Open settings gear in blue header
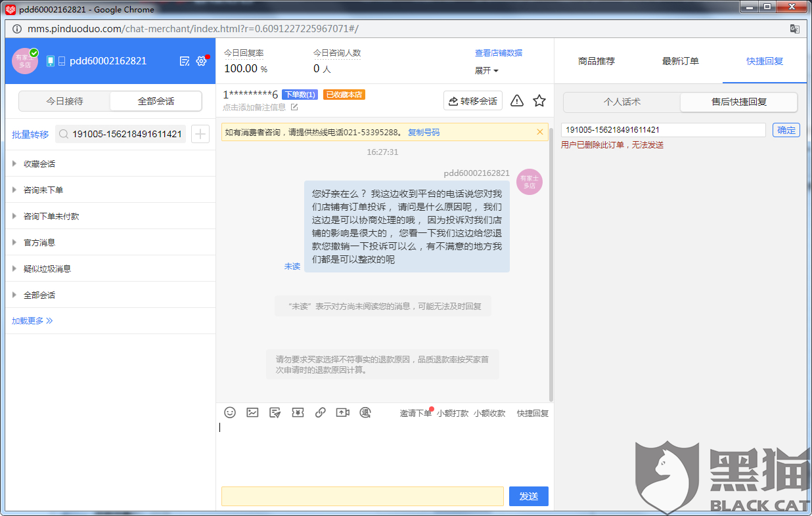The height and width of the screenshot is (516, 812). click(x=202, y=61)
